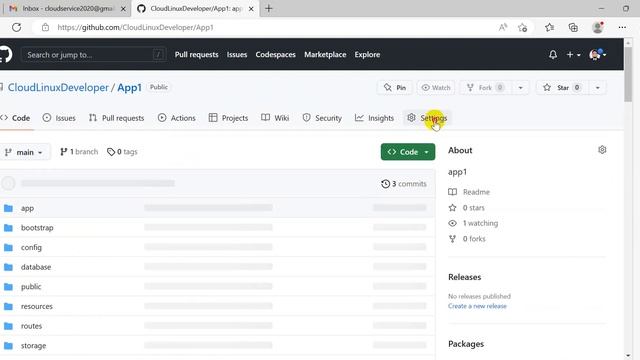Image resolution: width=640 pixels, height=360 pixels.
Task: Open the routes folder
Action: [31, 326]
